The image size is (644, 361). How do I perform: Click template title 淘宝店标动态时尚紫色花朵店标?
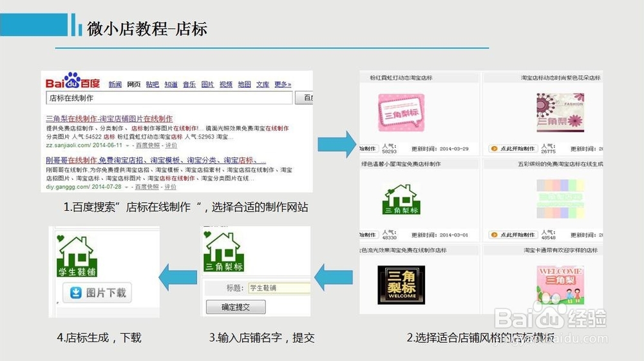click(x=561, y=78)
